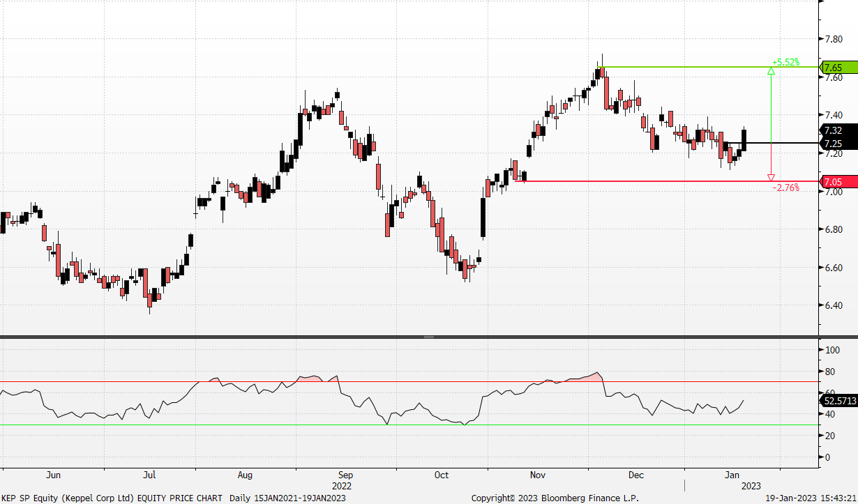Click the -2.76% downside annotation
858x504 pixels.
(785, 188)
